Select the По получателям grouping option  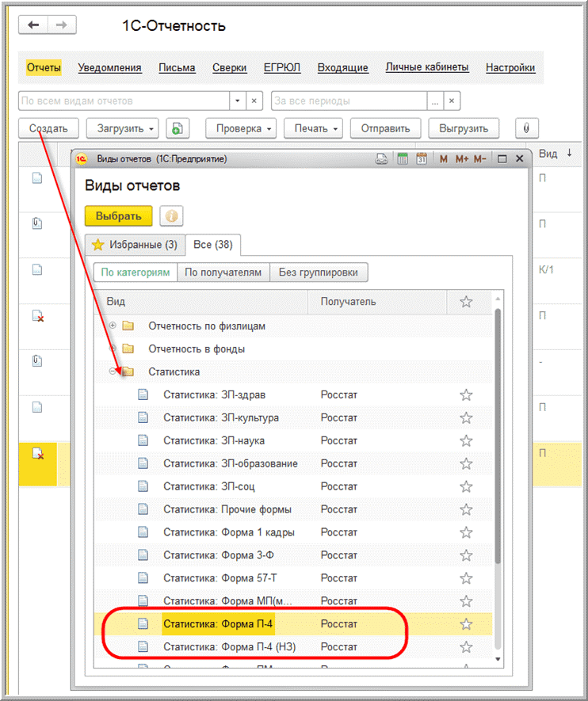click(x=223, y=272)
